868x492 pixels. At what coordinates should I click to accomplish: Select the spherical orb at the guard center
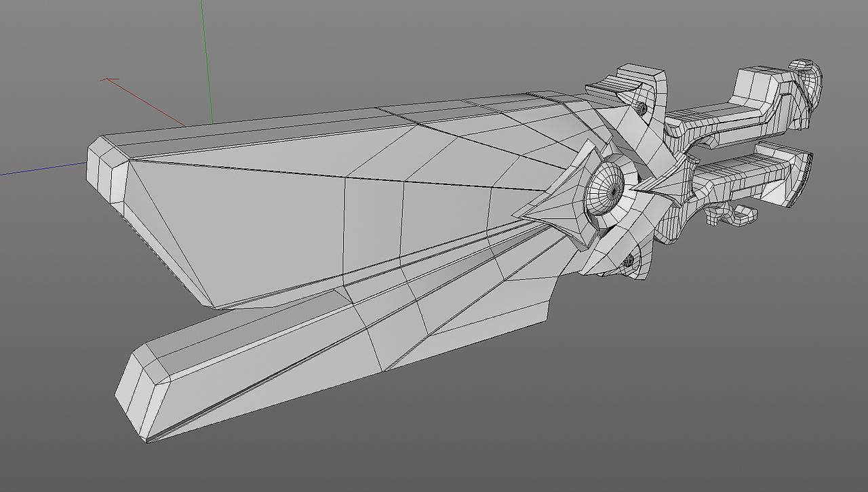[x=605, y=189]
